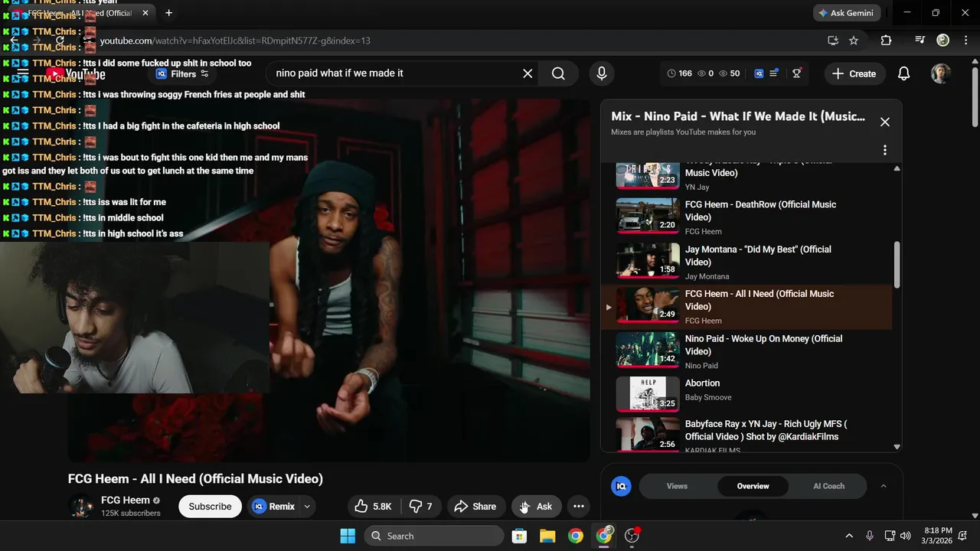The height and width of the screenshot is (551, 980).
Task: Click the Woke Up On Money thumbnail
Action: (648, 350)
